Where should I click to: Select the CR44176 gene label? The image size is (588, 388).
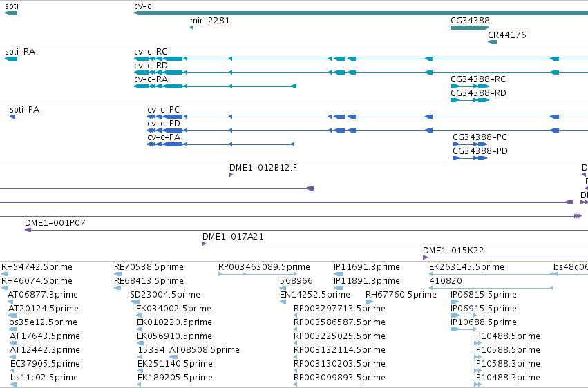507,35
